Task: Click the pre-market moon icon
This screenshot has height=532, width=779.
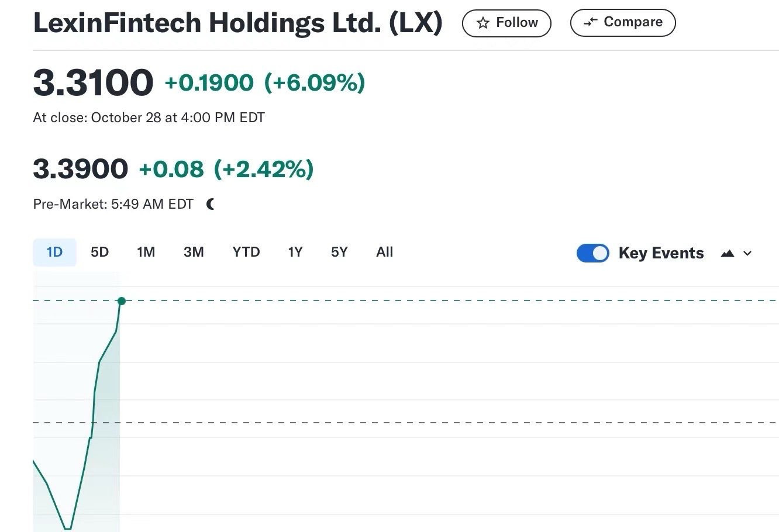Action: [211, 204]
